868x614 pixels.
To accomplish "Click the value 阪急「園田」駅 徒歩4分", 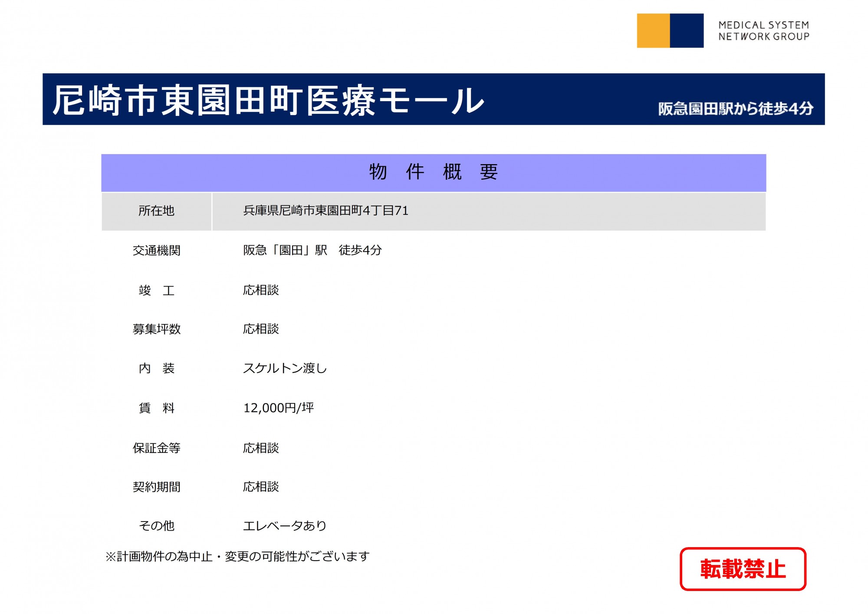I will pos(312,250).
